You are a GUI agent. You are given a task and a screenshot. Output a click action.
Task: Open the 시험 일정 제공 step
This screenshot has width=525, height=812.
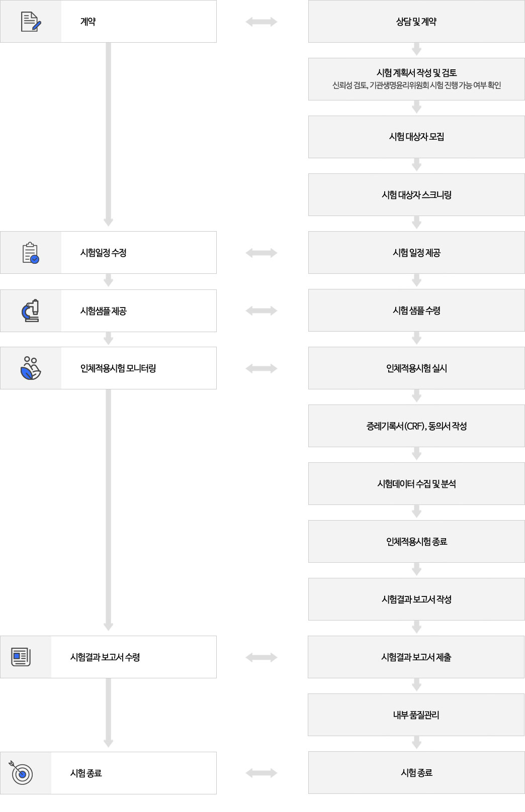[416, 253]
